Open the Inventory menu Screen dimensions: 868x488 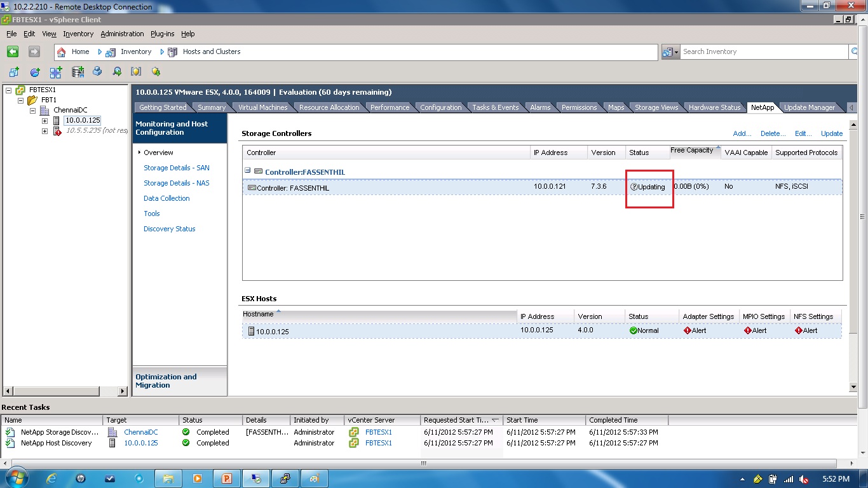pyautogui.click(x=78, y=34)
